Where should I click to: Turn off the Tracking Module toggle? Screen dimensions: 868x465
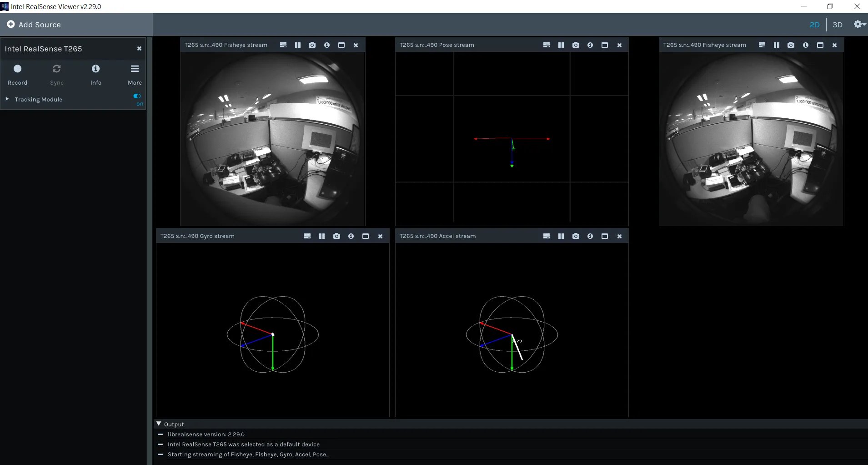(137, 96)
